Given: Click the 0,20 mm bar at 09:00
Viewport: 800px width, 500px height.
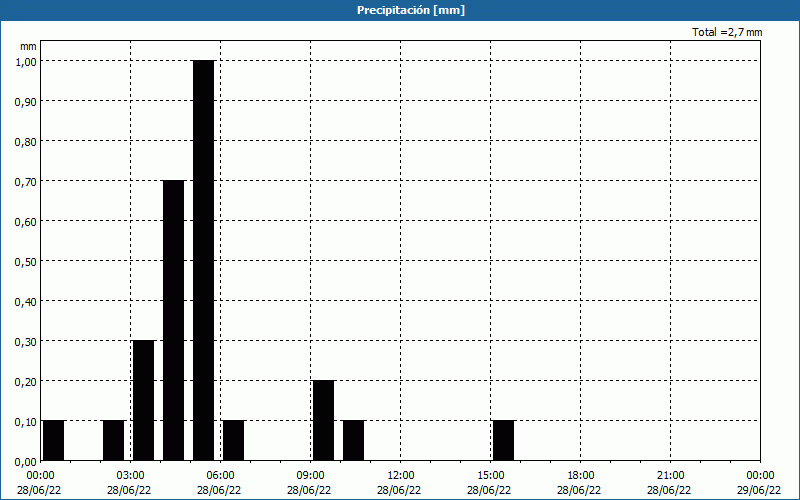Looking at the screenshot, I should coord(323,420).
